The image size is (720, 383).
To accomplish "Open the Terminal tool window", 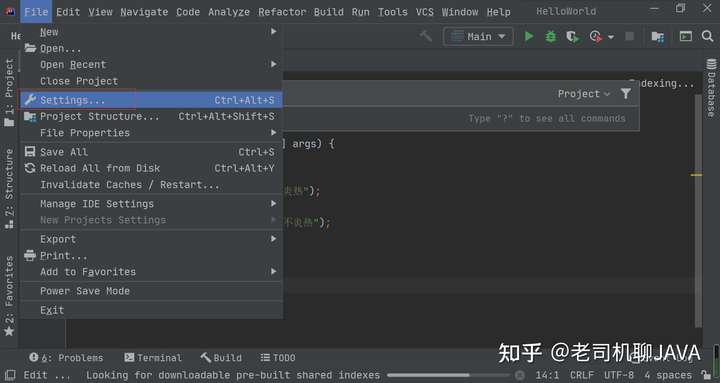I will pos(153,358).
